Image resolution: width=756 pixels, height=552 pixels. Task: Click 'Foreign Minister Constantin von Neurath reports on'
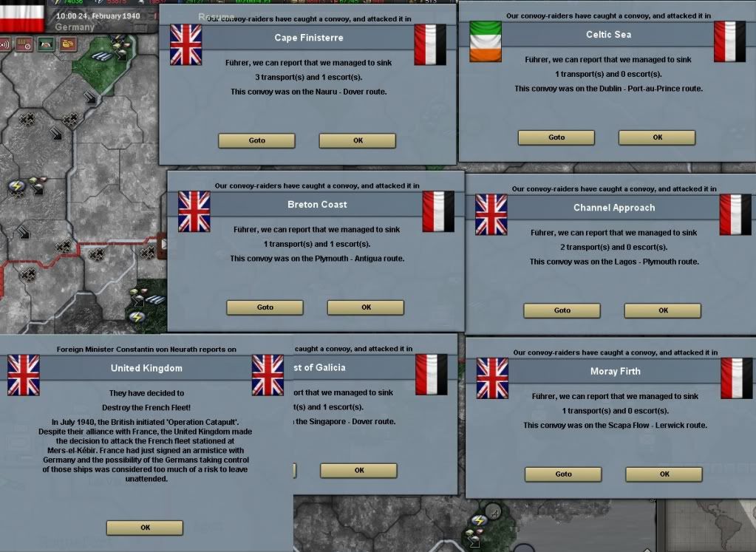146,350
